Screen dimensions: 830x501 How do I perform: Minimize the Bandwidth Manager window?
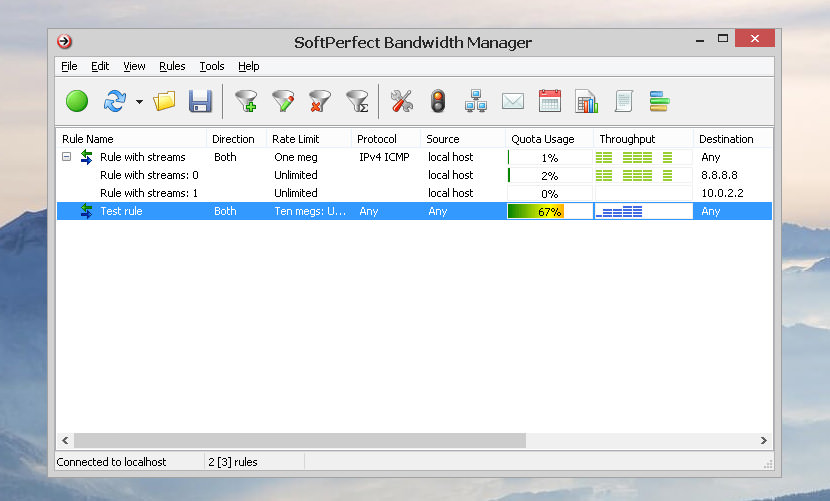click(700, 39)
